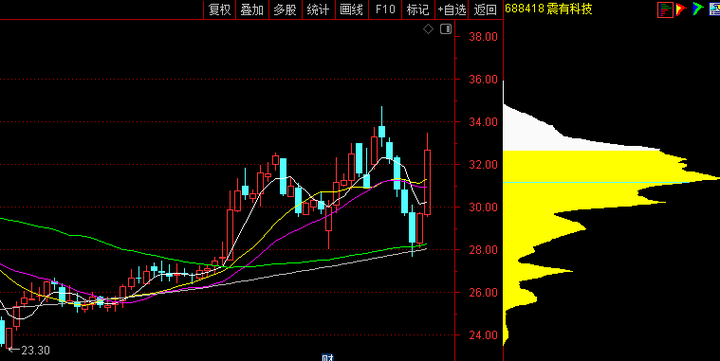Click the 叠加 overlay button
This screenshot has width=720, height=361.
(x=252, y=10)
